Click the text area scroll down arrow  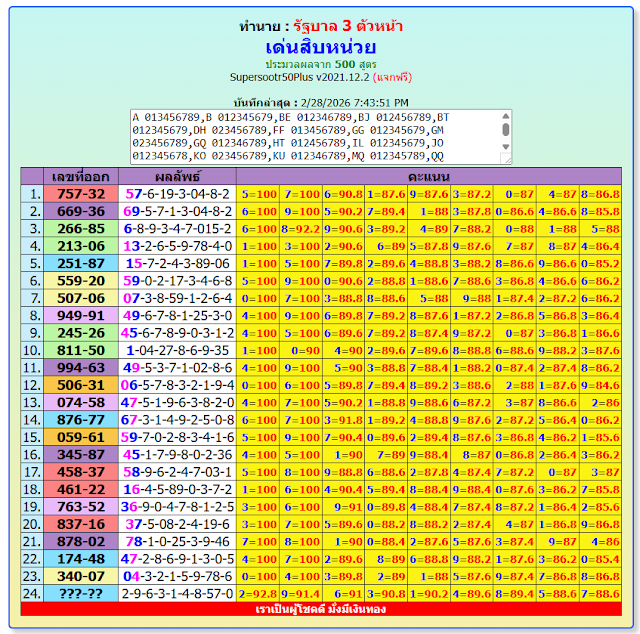pyautogui.click(x=506, y=147)
